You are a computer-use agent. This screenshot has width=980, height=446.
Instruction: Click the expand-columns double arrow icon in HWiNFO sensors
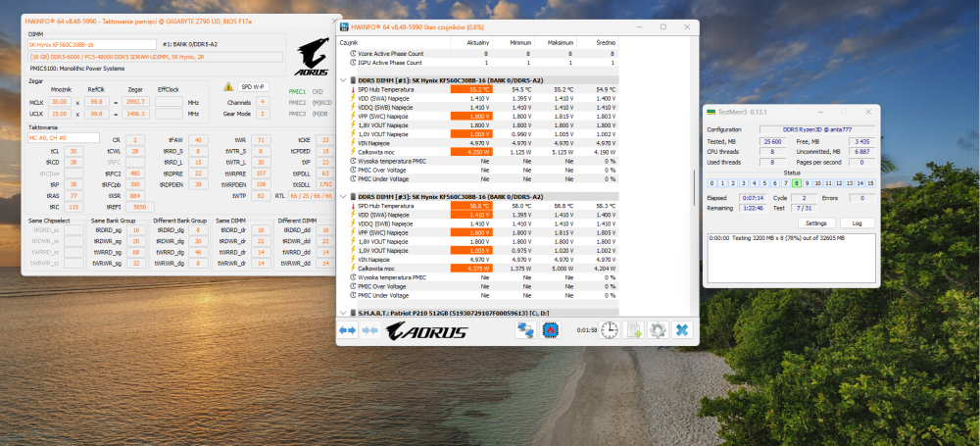(x=348, y=329)
